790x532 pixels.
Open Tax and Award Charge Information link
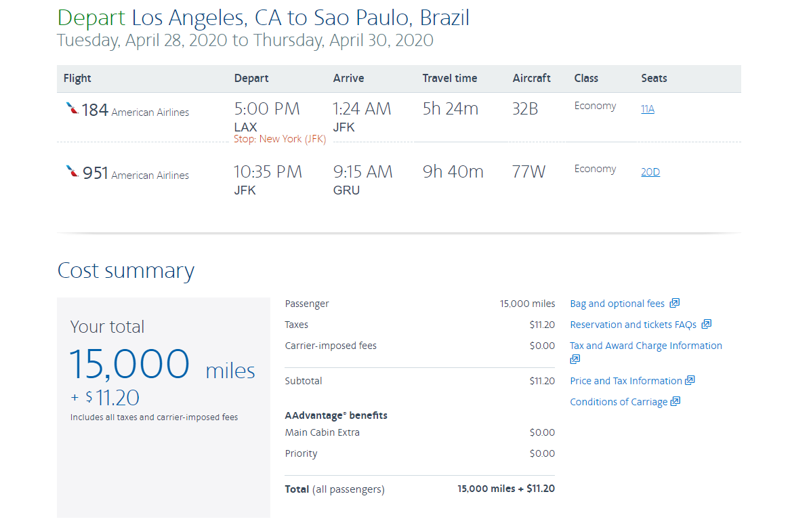646,346
